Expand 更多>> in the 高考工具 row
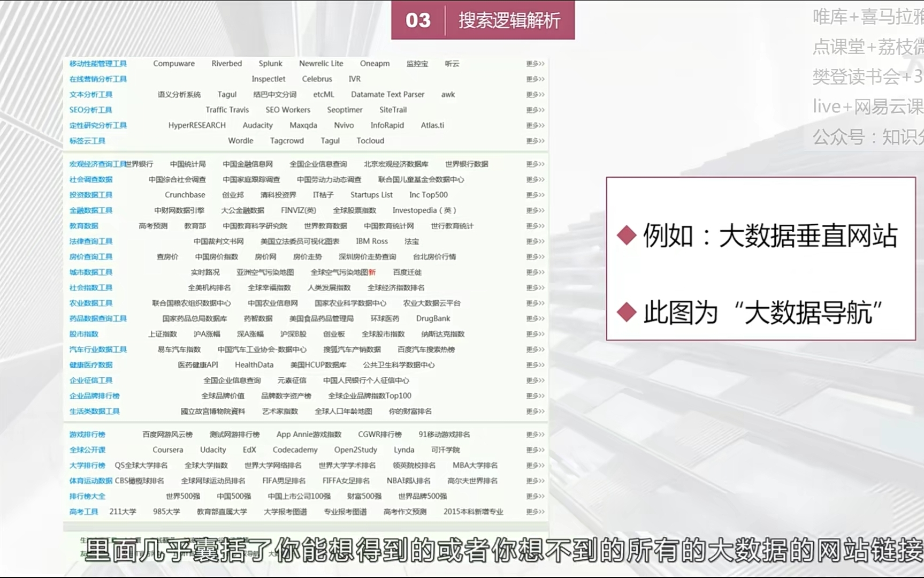The height and width of the screenshot is (578, 924). pyautogui.click(x=534, y=512)
